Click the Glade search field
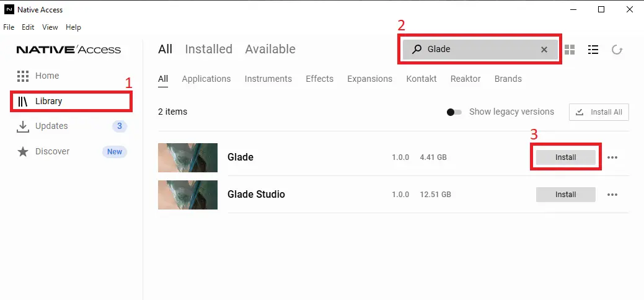The width and height of the screenshot is (644, 300). pos(477,50)
